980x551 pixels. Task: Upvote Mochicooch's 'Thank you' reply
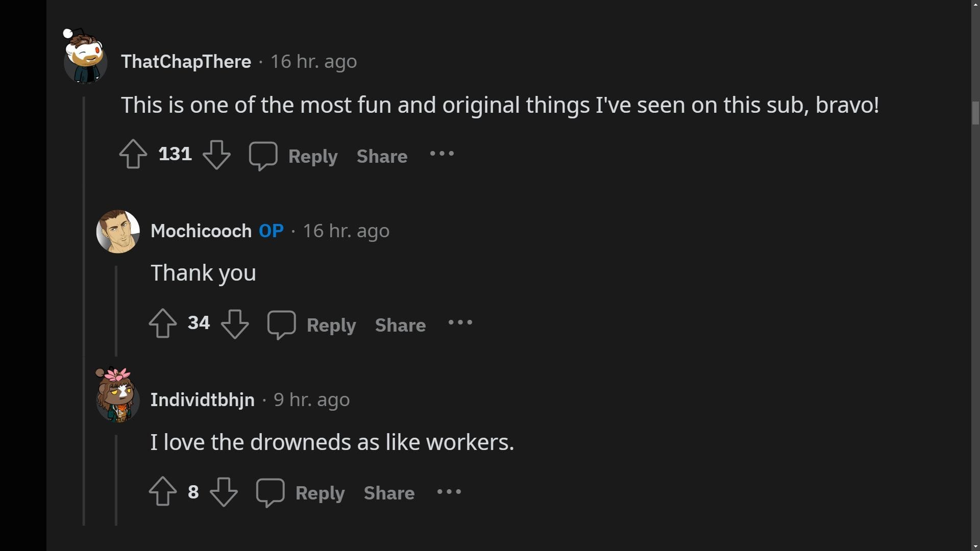tap(162, 323)
